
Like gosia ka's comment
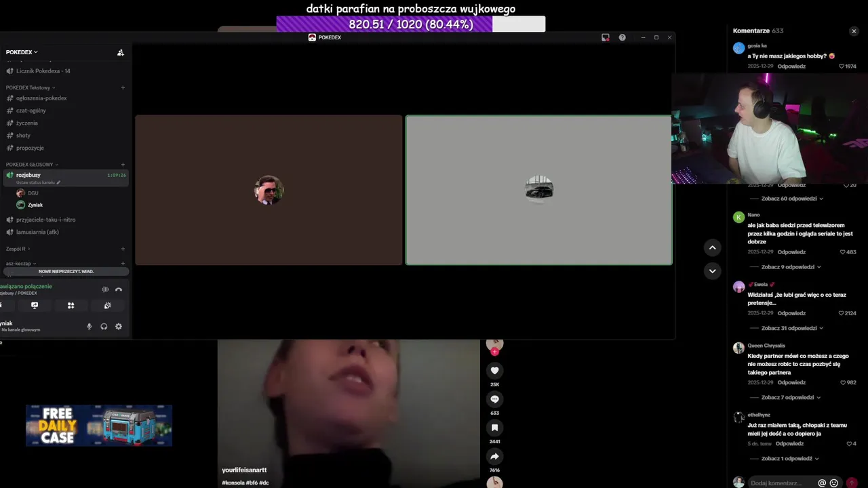coord(842,66)
